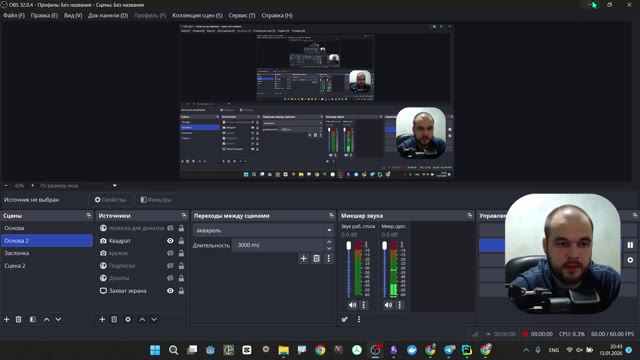The height and width of the screenshot is (360, 640).
Task: Hide the Захват экрана source
Action: coord(170,291)
